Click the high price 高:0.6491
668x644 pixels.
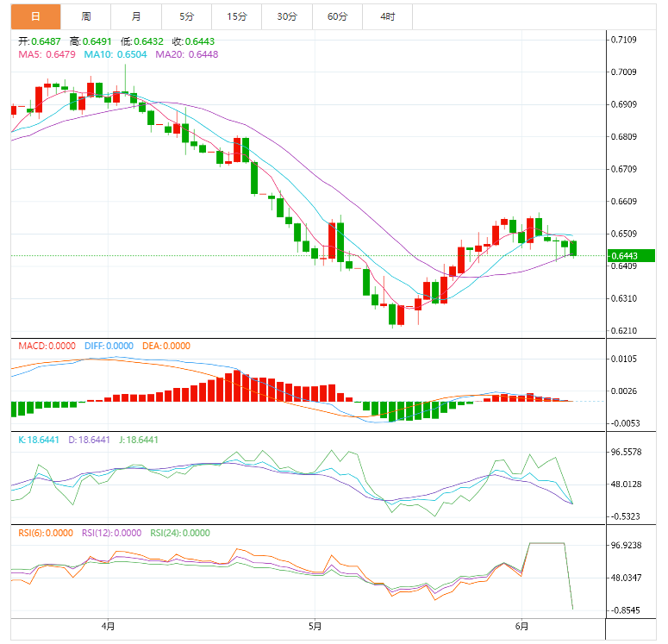pos(91,41)
